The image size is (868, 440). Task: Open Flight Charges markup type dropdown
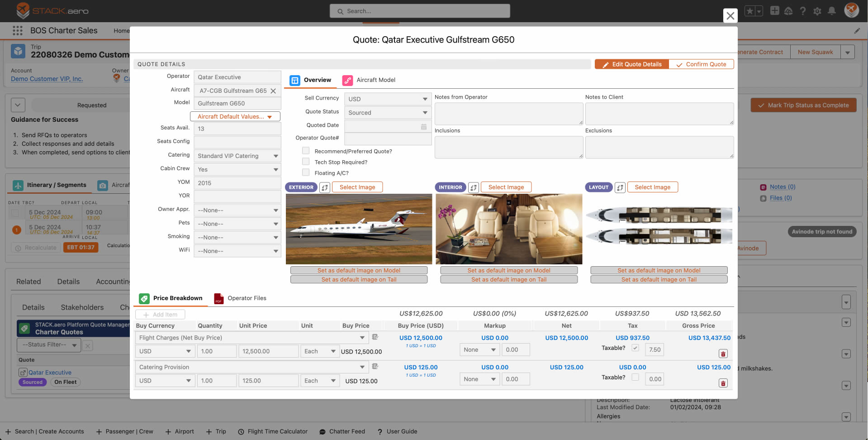[x=480, y=350]
